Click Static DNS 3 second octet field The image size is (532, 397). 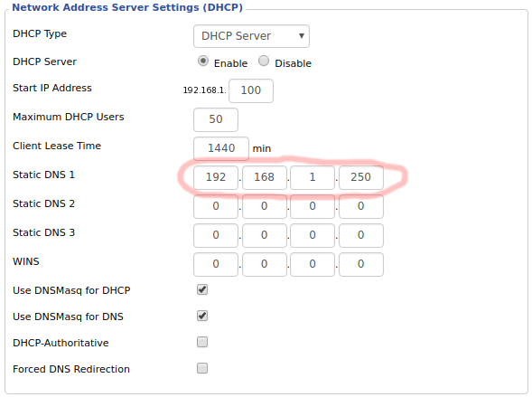point(265,235)
